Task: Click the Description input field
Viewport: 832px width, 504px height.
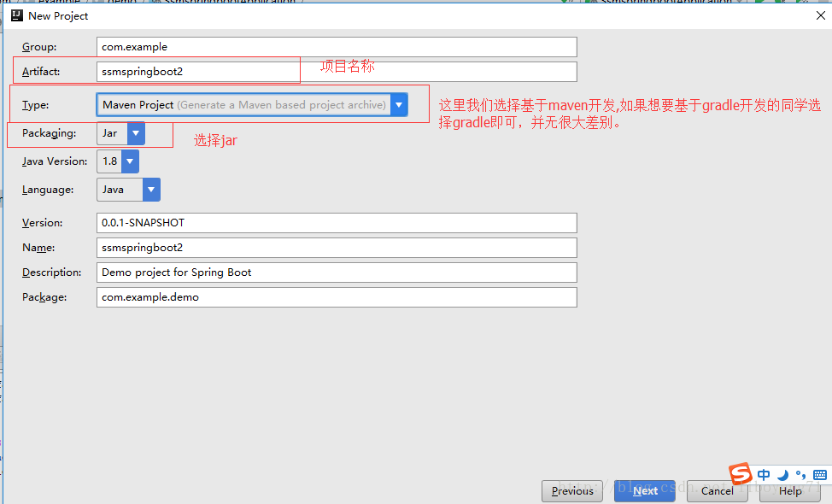Action: pyautogui.click(x=337, y=273)
